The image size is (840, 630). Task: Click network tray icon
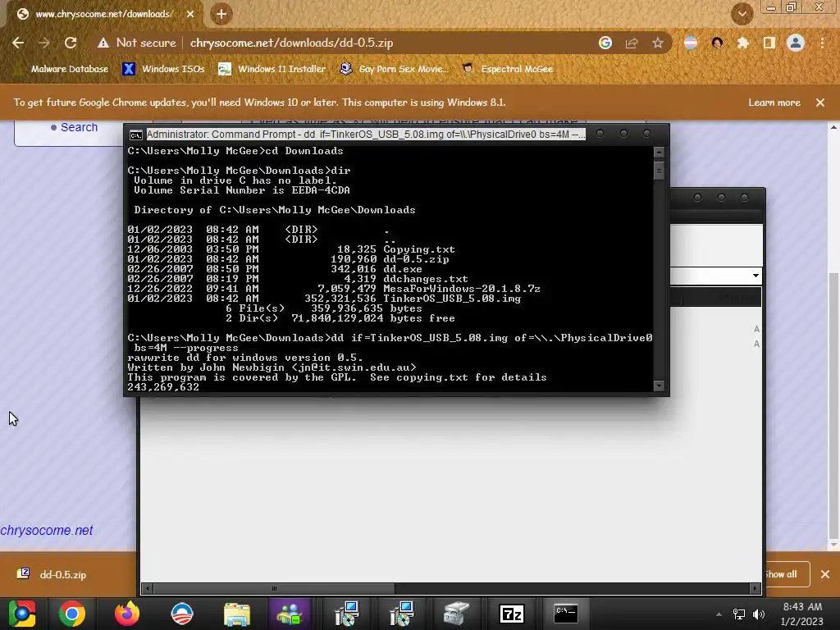coord(739,614)
